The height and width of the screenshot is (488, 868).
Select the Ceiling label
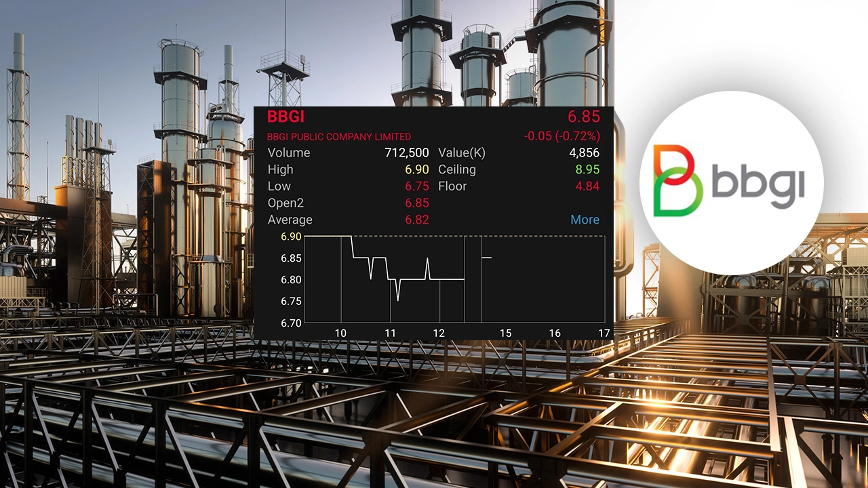[x=457, y=169]
